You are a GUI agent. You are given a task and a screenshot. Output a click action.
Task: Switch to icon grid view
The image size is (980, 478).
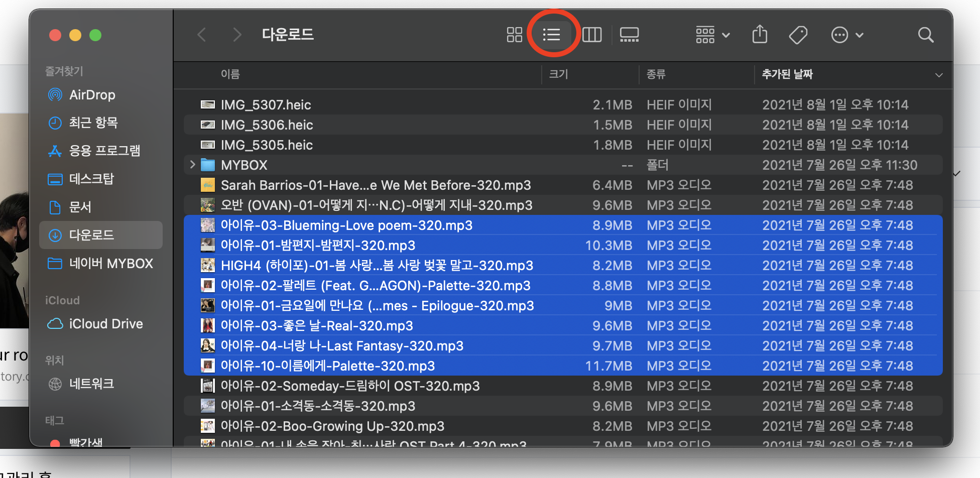click(514, 35)
